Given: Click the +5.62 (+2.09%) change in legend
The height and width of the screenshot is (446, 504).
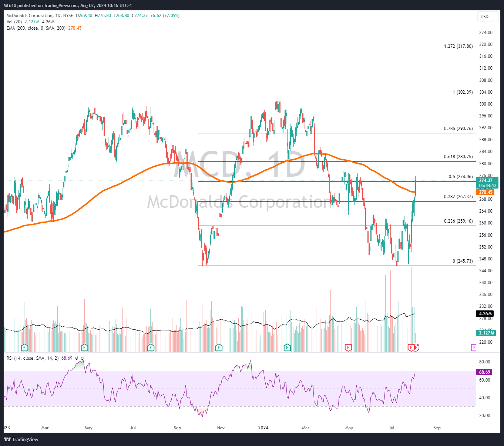Looking at the screenshot, I should (x=165, y=16).
